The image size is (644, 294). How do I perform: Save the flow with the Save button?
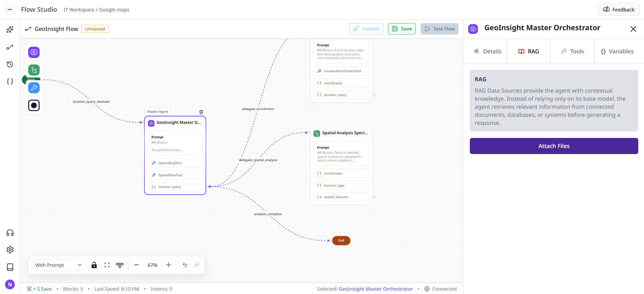(x=402, y=29)
